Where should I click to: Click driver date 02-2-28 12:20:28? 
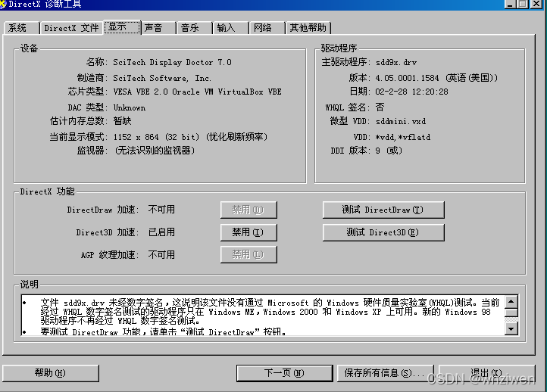pyautogui.click(x=411, y=92)
